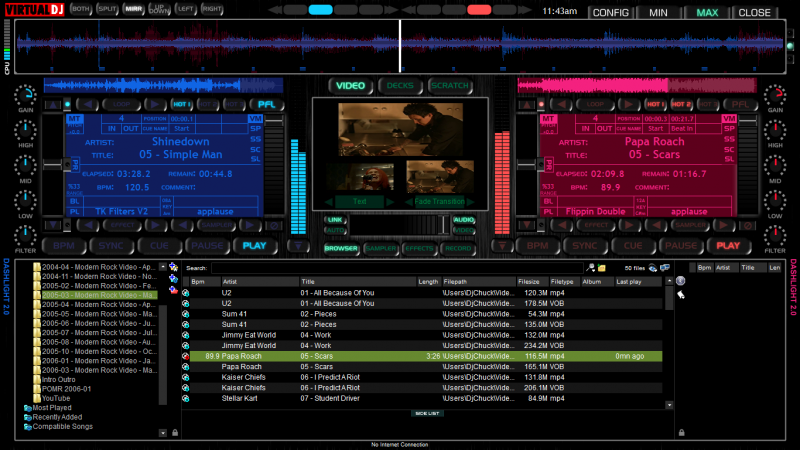This screenshot has height=450, width=800.
Task: Open CONFIG settings
Action: (611, 13)
